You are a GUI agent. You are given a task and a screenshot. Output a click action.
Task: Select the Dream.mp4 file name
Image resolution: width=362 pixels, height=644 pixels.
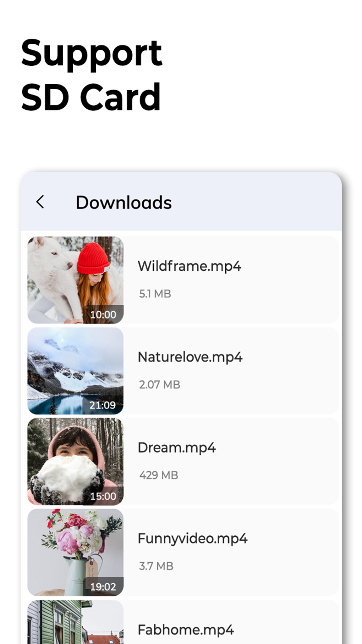click(177, 448)
